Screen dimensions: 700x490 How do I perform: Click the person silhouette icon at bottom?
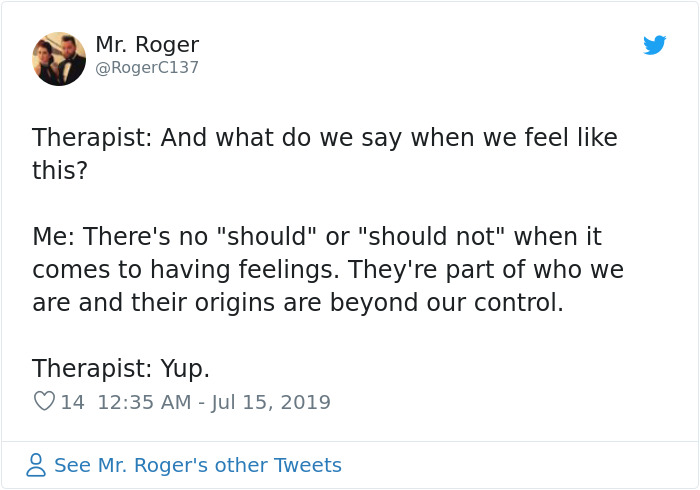(x=36, y=465)
